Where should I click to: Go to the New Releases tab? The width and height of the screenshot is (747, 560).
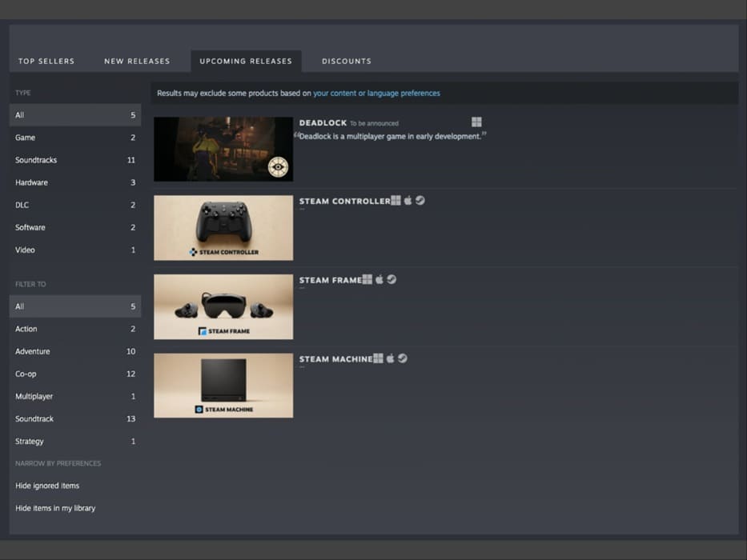137,61
